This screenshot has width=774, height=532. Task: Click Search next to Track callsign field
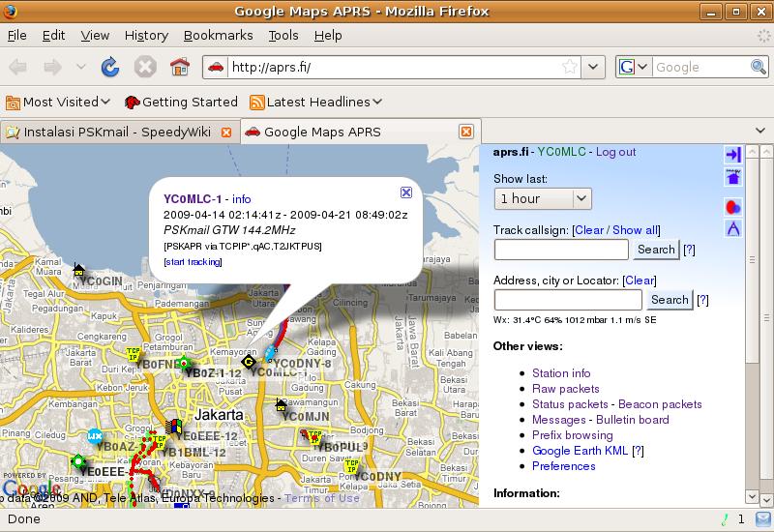click(656, 250)
